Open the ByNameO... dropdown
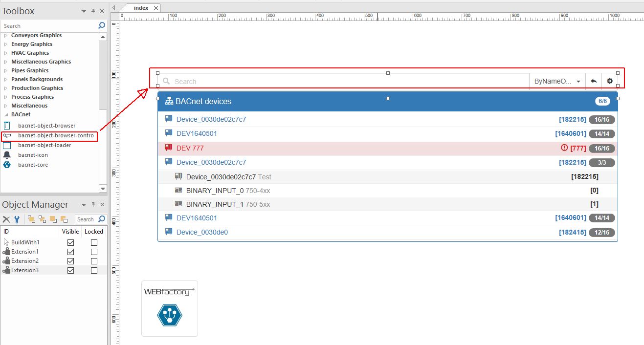 (x=557, y=80)
